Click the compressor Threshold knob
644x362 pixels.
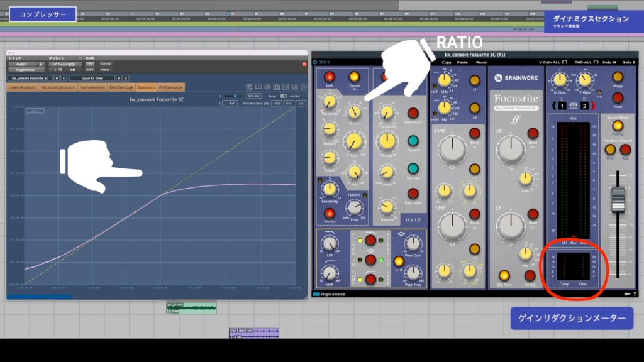330,102
